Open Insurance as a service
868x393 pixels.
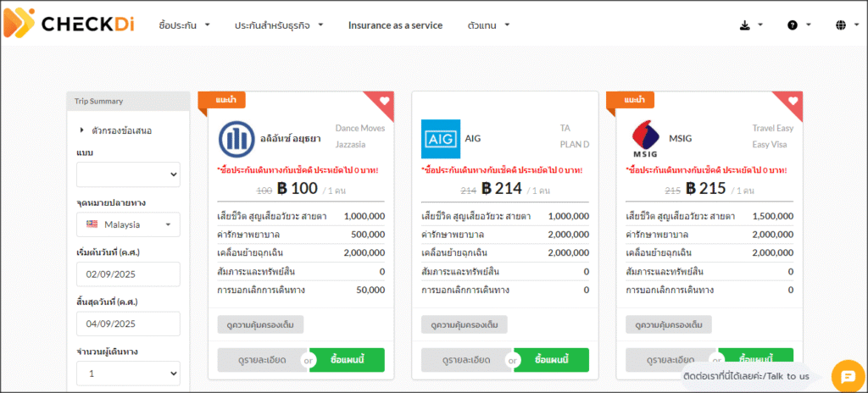[395, 25]
